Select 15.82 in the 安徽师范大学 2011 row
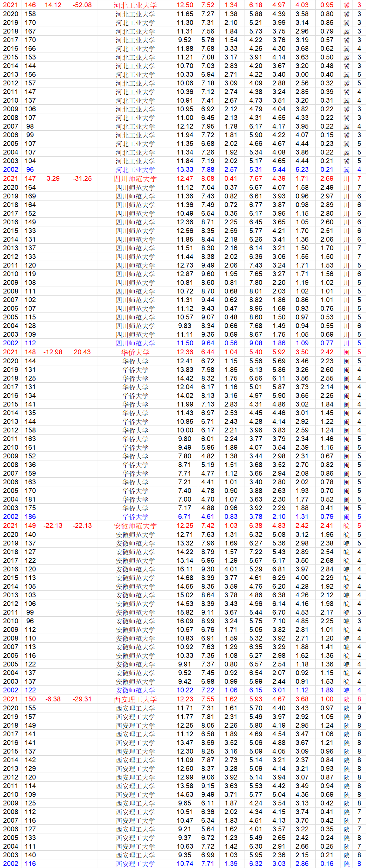 (x=185, y=613)
